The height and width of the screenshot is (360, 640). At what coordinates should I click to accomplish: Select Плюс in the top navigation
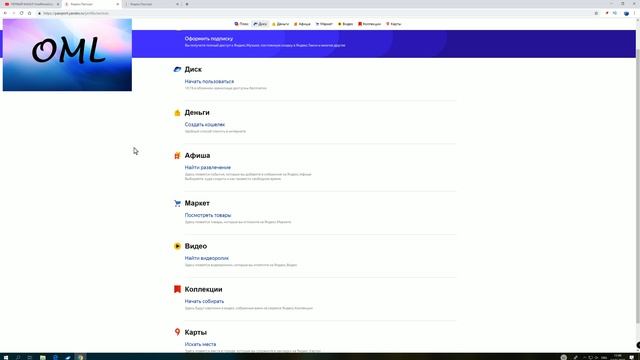(x=241, y=24)
